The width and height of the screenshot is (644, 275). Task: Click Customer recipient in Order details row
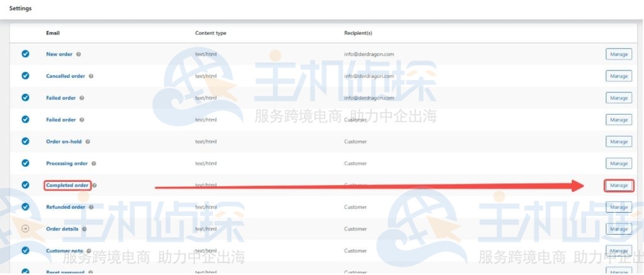(x=355, y=229)
